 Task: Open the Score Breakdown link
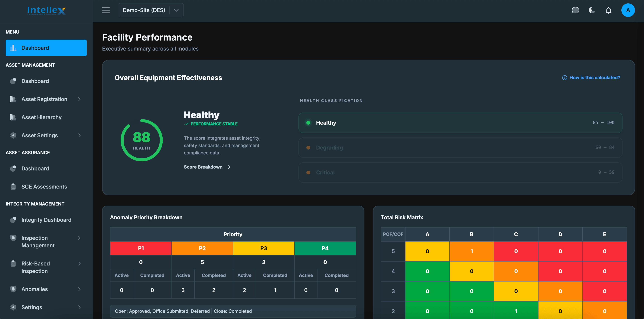(x=203, y=167)
